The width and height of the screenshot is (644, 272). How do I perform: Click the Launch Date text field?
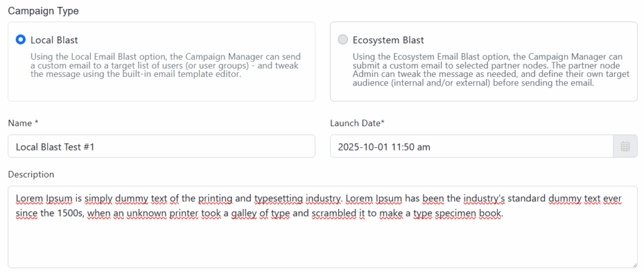(470, 147)
